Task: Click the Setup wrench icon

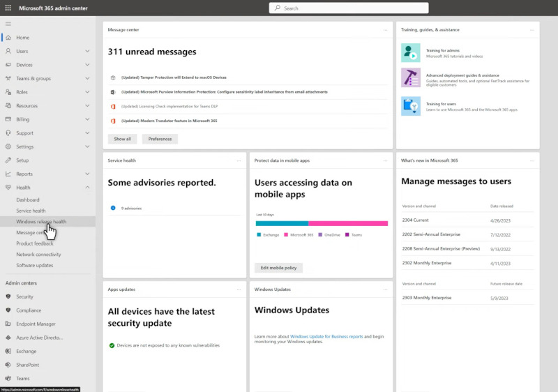Action: coord(8,160)
